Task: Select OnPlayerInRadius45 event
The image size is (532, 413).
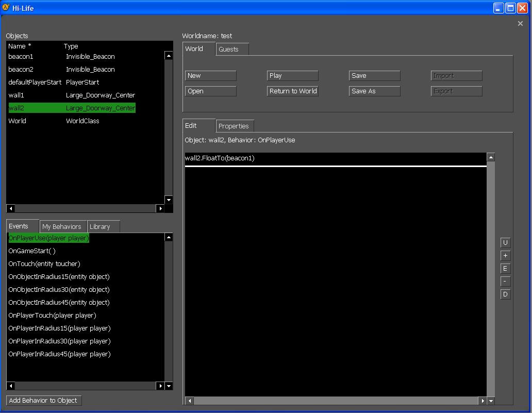Action: pos(59,354)
